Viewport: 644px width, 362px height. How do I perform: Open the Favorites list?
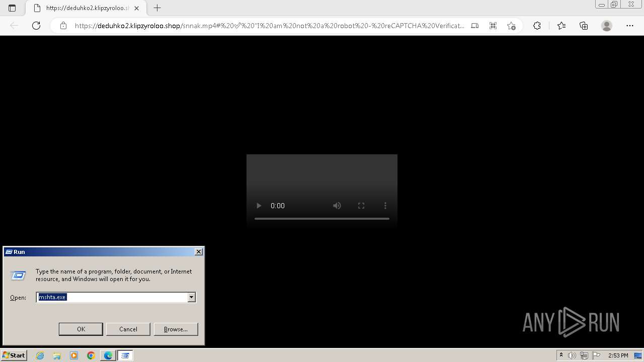[x=561, y=26]
